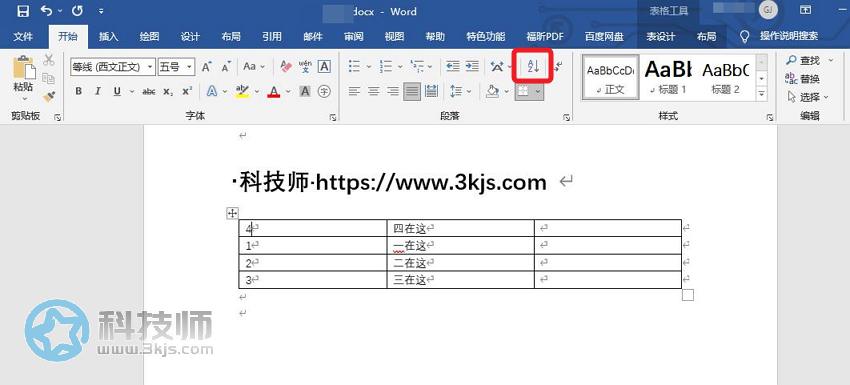
Task: Click the table cell containing 三在这
Action: (461, 280)
